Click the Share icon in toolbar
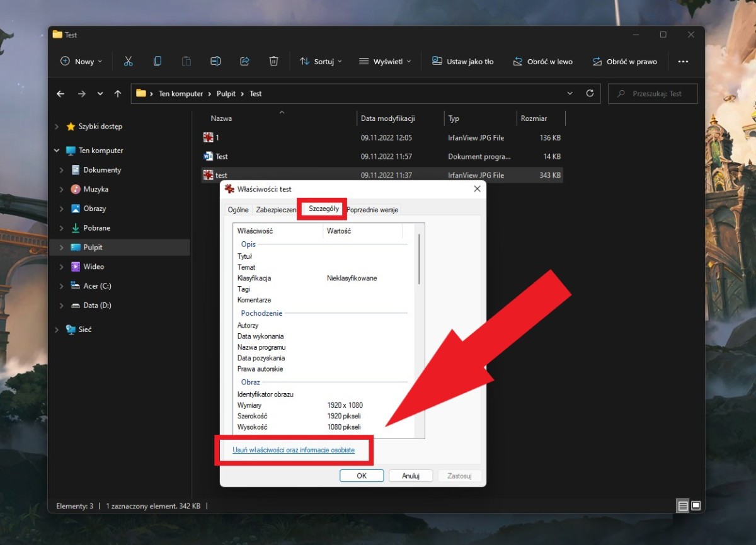Viewport: 756px width, 545px height. (x=244, y=61)
